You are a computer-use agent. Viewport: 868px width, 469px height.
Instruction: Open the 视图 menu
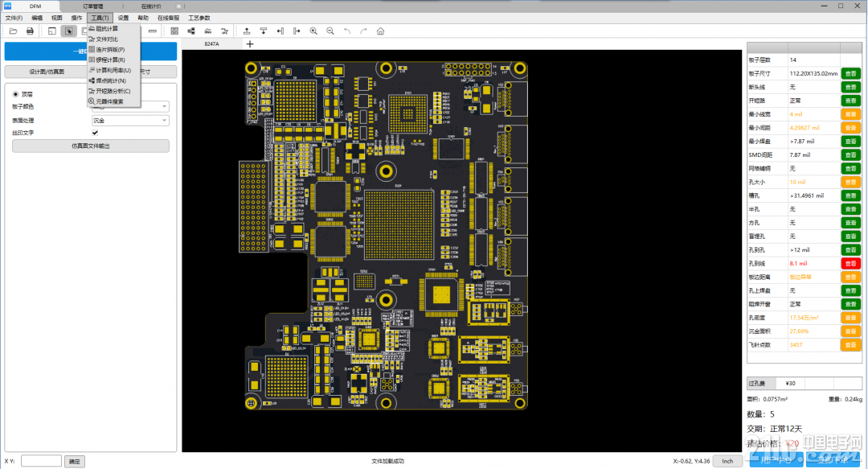click(56, 18)
